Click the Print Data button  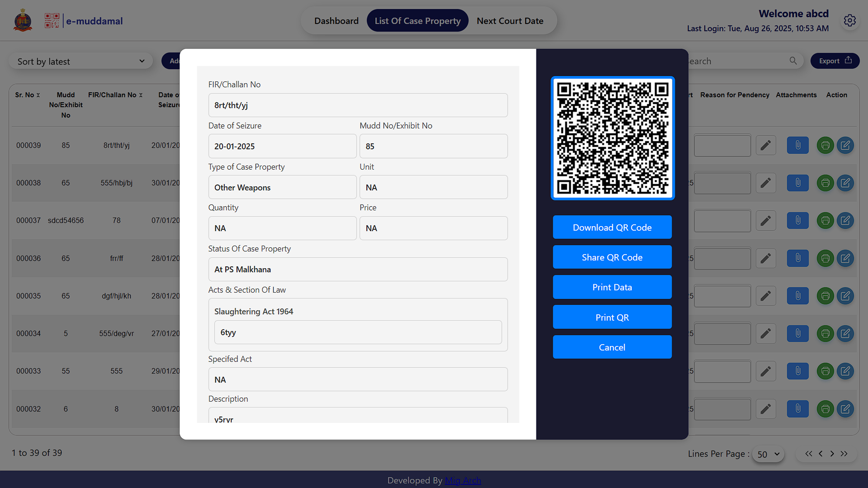click(612, 287)
